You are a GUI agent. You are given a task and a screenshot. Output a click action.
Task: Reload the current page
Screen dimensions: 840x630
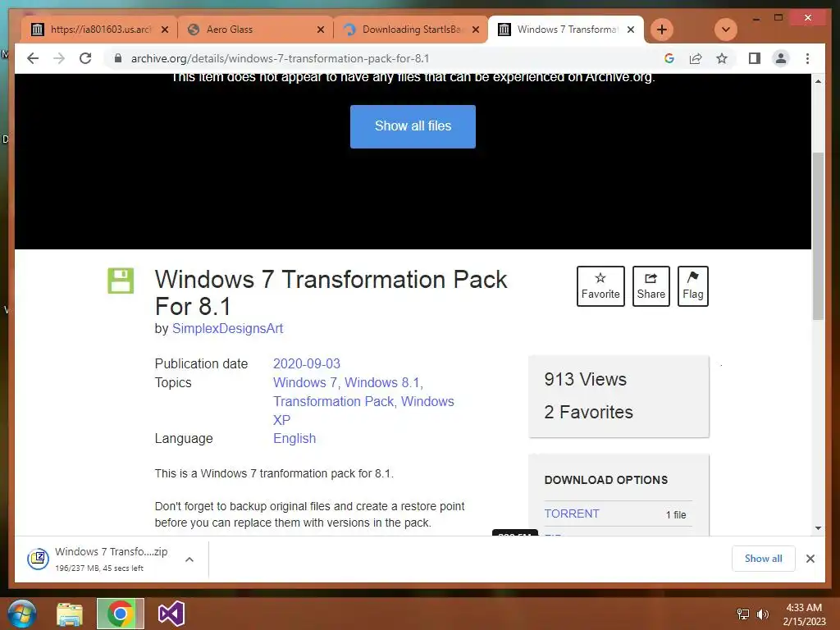[x=85, y=58]
